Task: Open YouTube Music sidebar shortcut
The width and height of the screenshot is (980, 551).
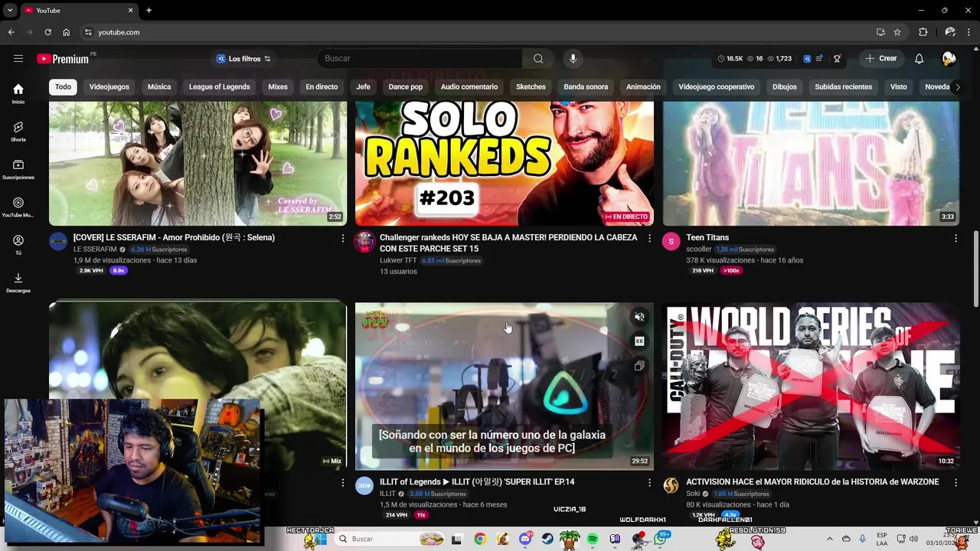Action: click(x=18, y=207)
